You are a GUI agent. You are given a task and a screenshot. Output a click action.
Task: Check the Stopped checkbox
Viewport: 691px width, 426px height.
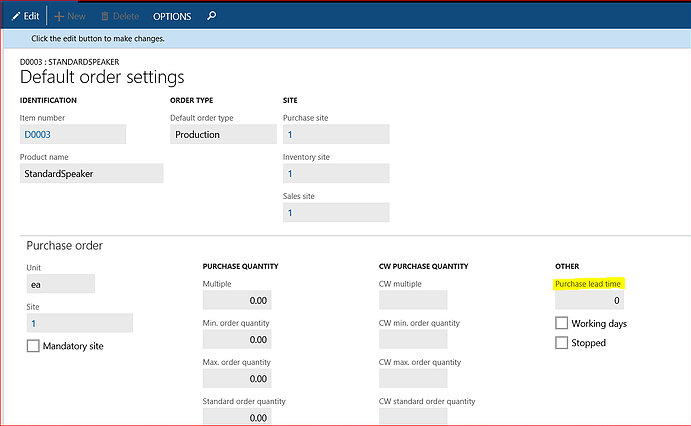coord(561,342)
